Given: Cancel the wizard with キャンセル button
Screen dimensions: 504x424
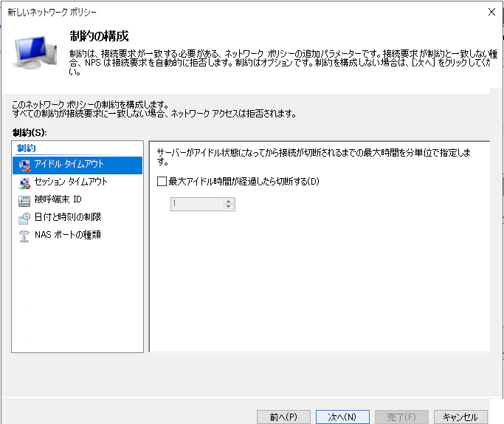Looking at the screenshot, I should coord(460,417).
